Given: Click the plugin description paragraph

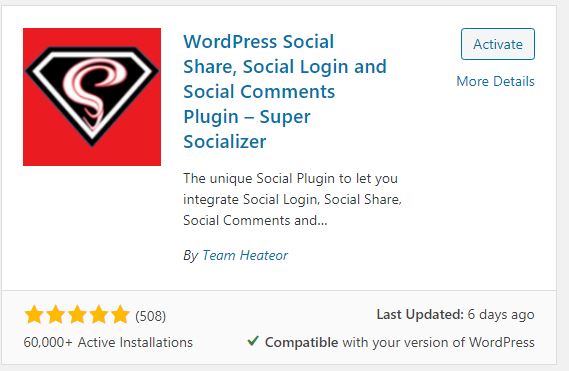Looking at the screenshot, I should click(x=292, y=199).
